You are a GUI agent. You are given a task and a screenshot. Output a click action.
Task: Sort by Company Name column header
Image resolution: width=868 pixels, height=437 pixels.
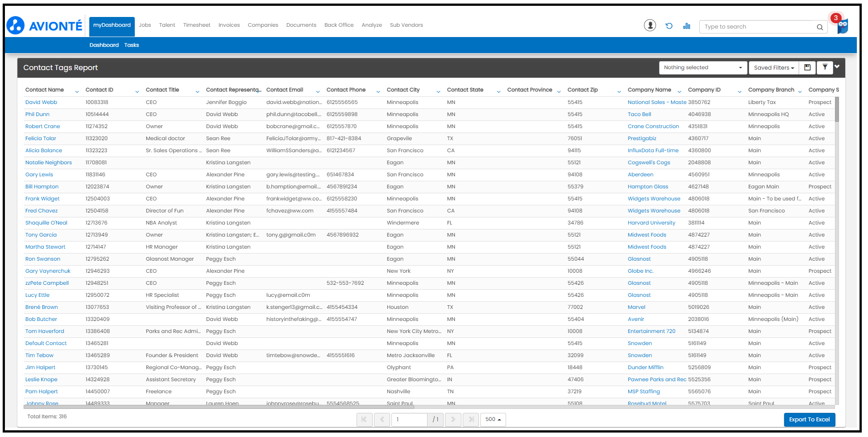click(x=649, y=90)
